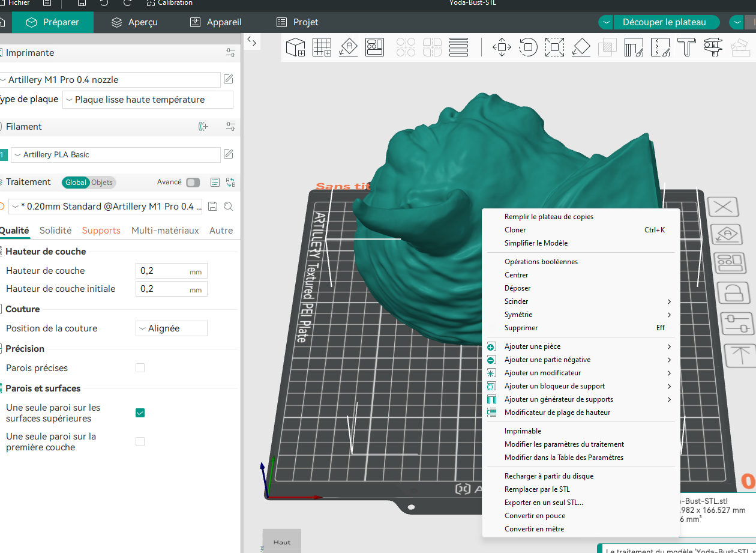Enable the Parois précises checkbox

pyautogui.click(x=140, y=368)
